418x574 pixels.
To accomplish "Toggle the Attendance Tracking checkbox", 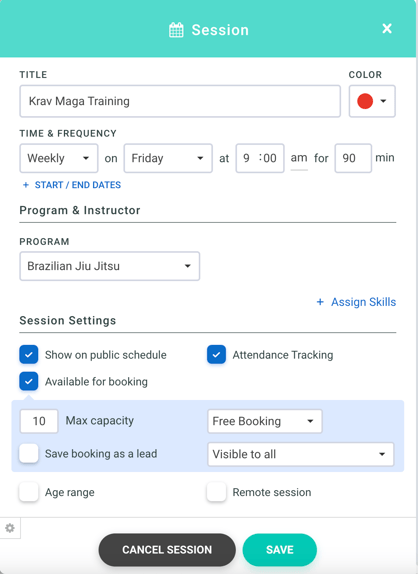I will click(x=216, y=355).
